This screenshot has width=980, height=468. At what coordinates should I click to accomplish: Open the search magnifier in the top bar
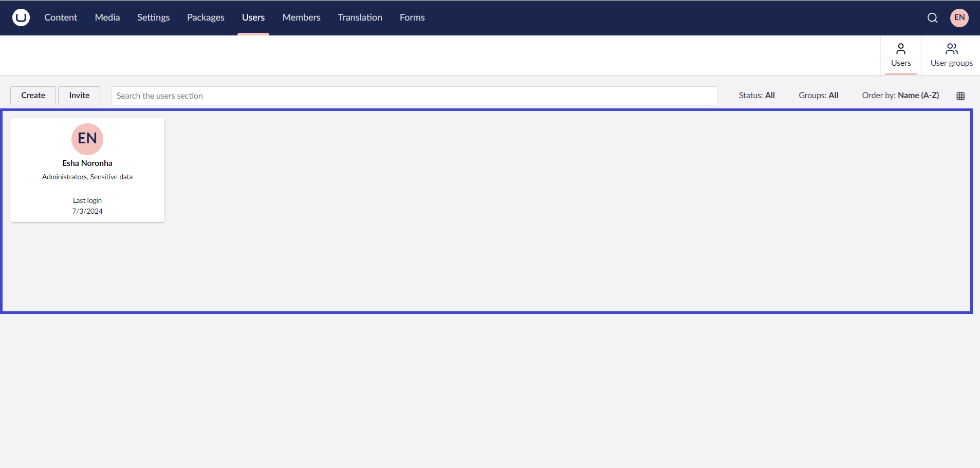click(932, 17)
